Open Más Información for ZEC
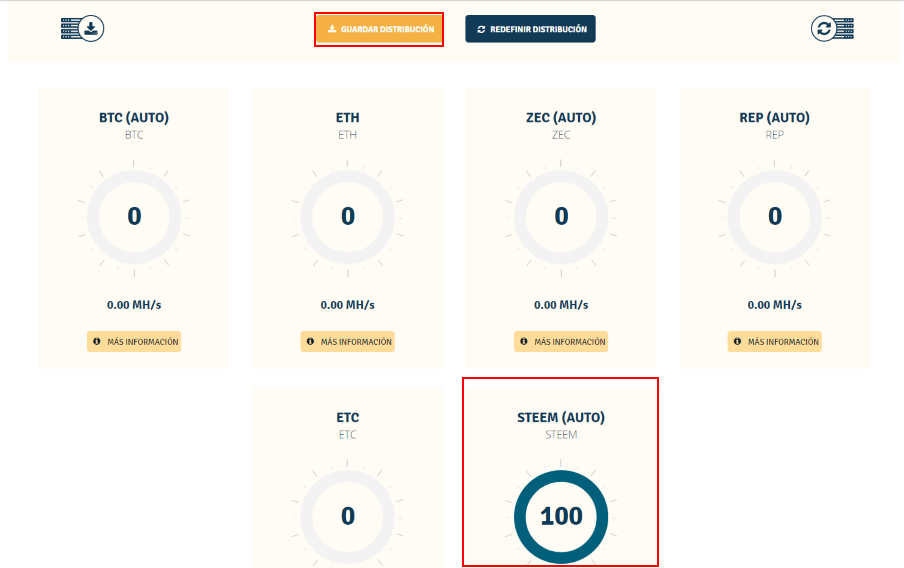904x568 pixels. (561, 341)
